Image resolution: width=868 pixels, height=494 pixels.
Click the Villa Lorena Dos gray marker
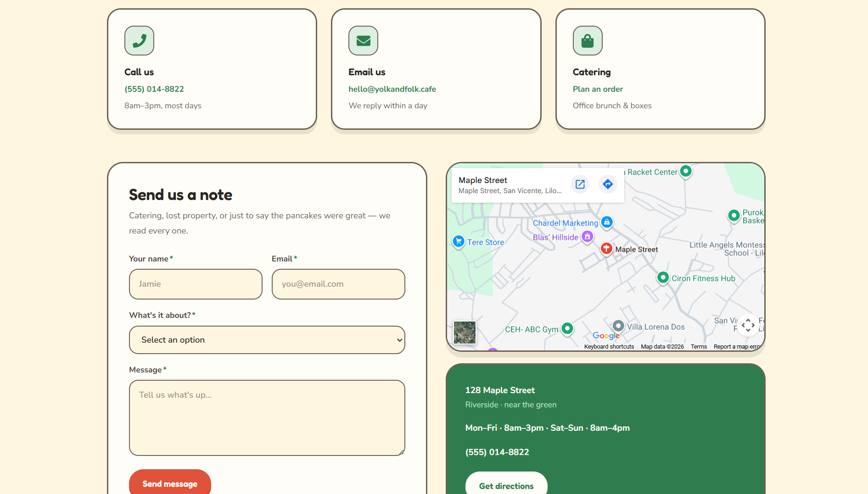pos(618,326)
